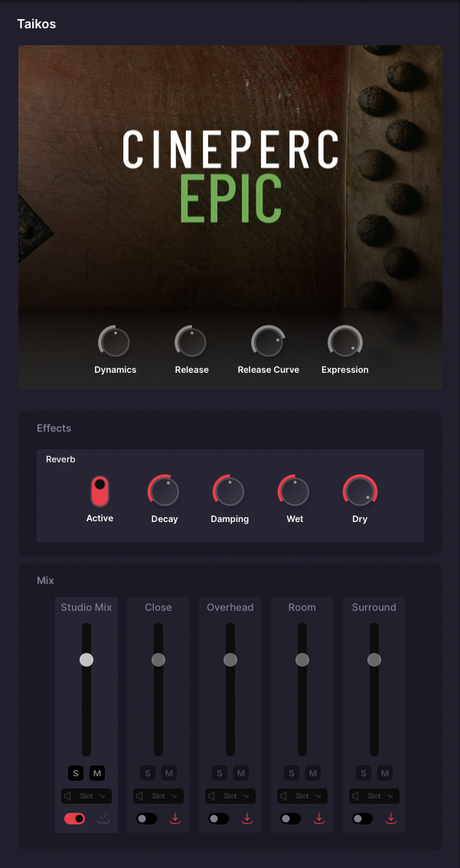This screenshot has height=868, width=460.
Task: Click the Room channel download icon
Action: pyautogui.click(x=319, y=818)
